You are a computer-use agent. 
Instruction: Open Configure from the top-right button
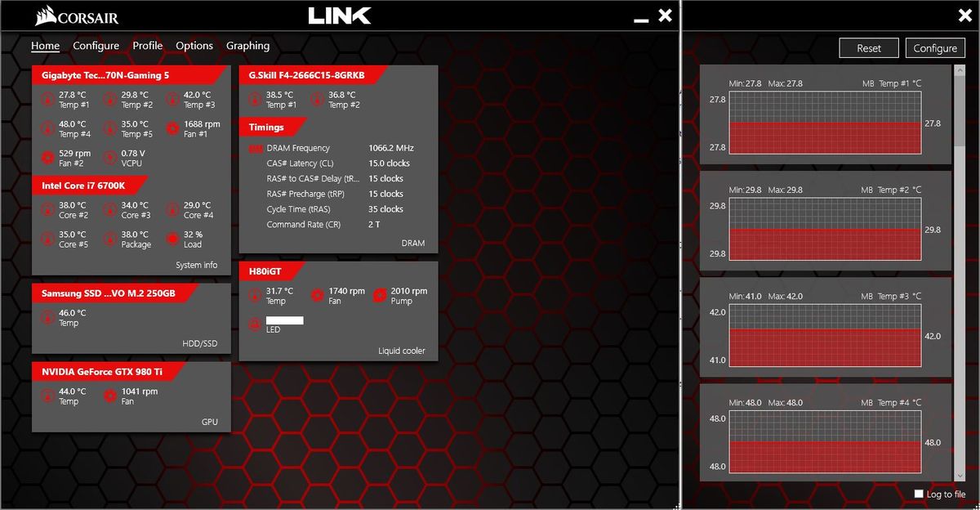pos(935,48)
